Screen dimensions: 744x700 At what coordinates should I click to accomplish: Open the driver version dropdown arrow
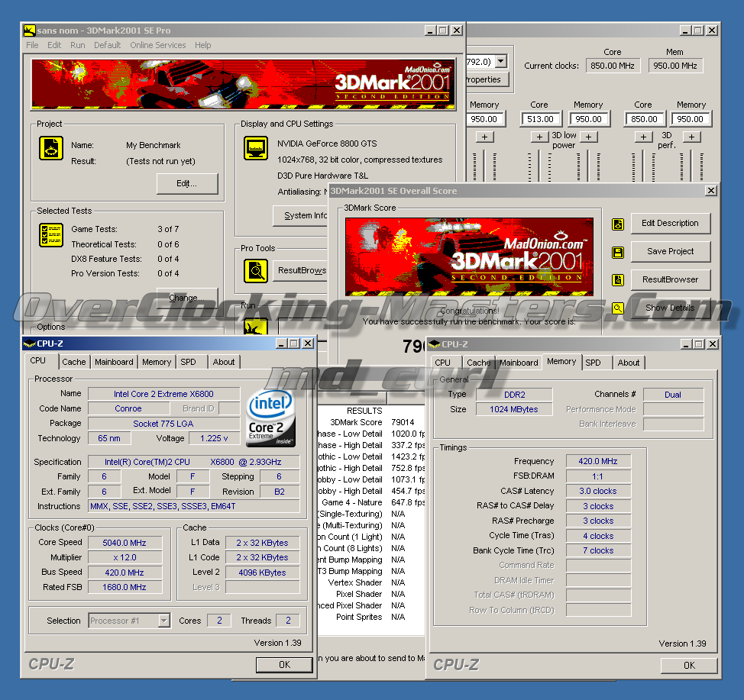[501, 62]
